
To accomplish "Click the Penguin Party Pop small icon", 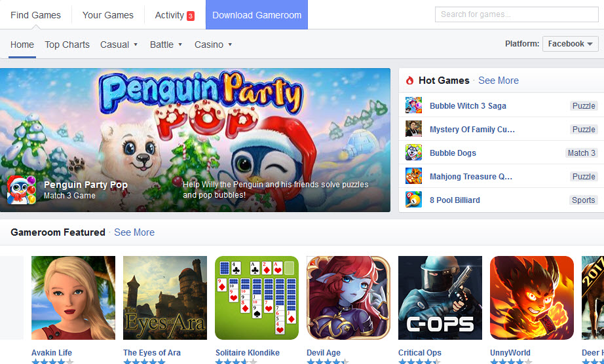I will click(x=22, y=190).
